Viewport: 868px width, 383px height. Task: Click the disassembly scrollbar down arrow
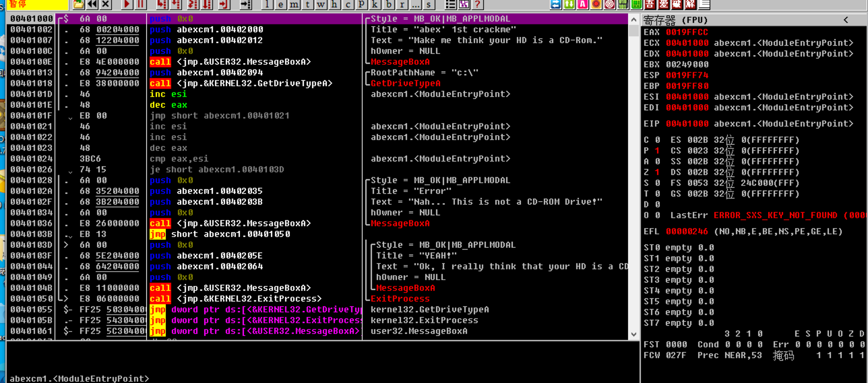(x=634, y=334)
